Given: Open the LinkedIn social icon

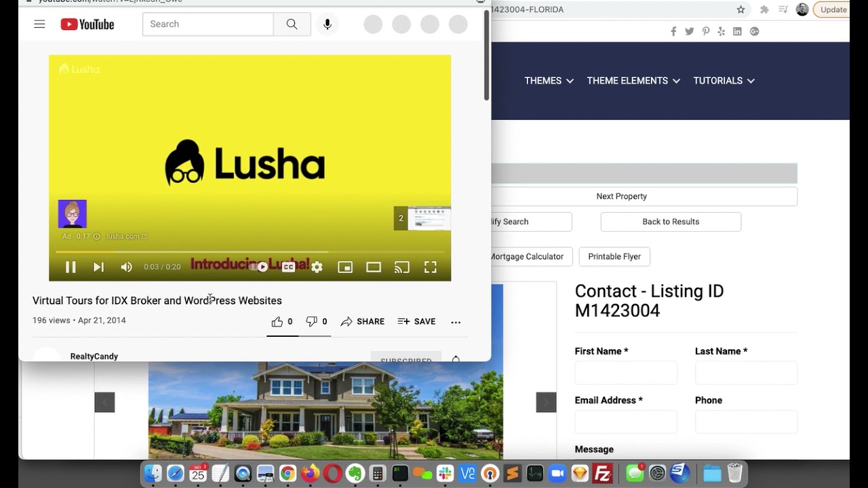Looking at the screenshot, I should pos(737,31).
